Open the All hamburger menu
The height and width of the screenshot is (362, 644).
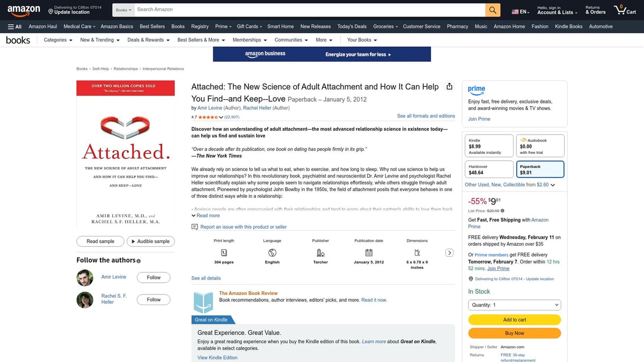tap(13, 26)
